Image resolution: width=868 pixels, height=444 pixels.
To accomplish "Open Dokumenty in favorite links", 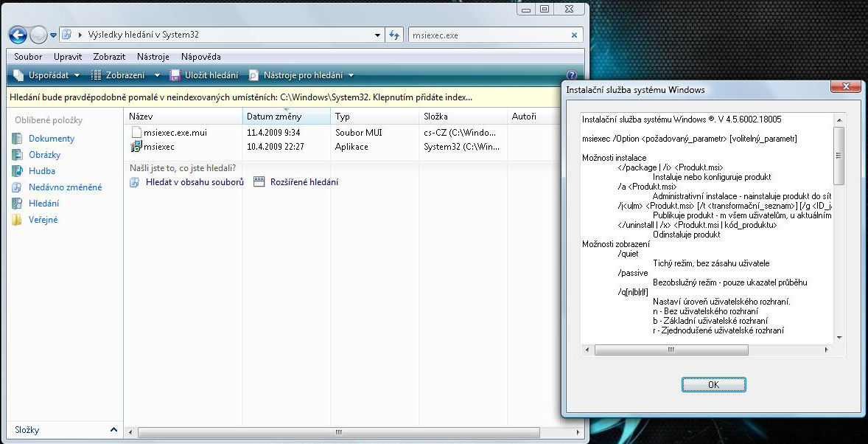I will click(x=52, y=139).
